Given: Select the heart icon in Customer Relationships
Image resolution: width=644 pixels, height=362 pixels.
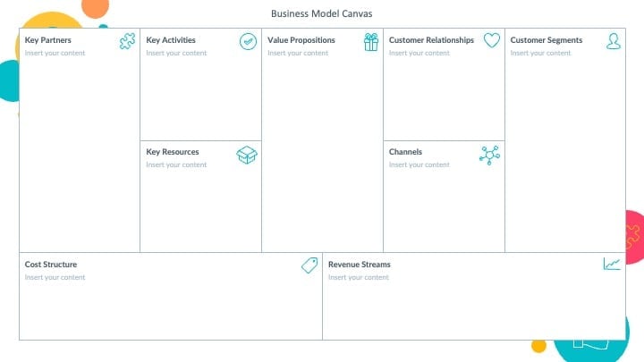Looking at the screenshot, I should tap(492, 40).
